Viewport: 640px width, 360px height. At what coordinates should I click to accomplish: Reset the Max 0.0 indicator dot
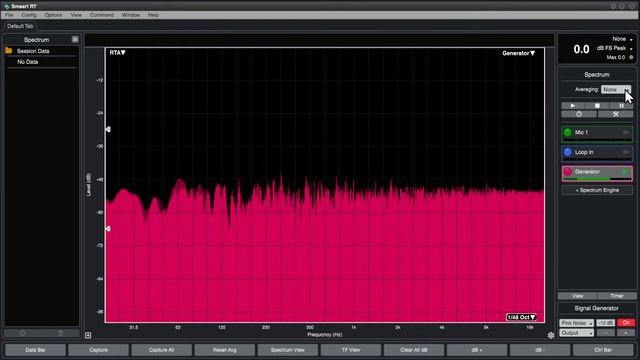click(x=631, y=57)
